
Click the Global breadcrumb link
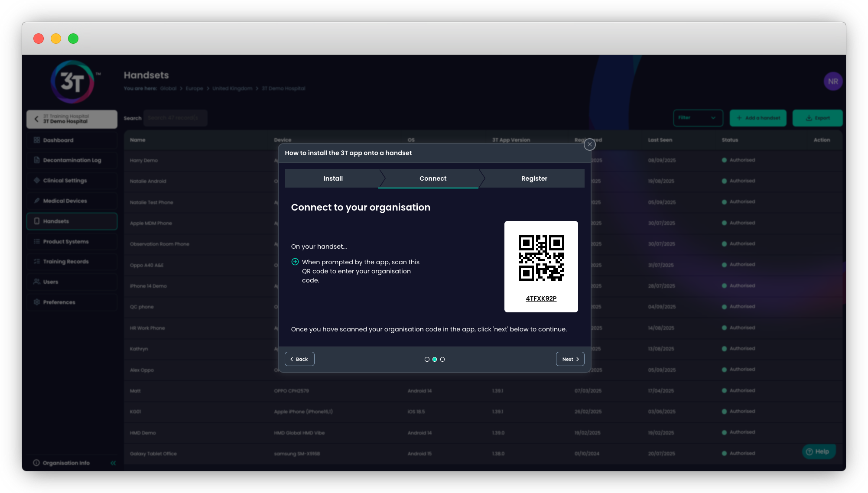(168, 88)
